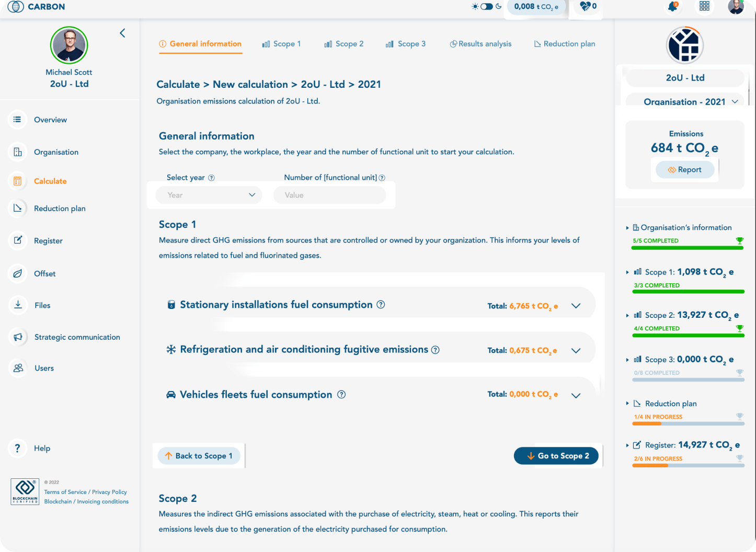Click the "684 t CO2e" emissions value

[x=684, y=149]
